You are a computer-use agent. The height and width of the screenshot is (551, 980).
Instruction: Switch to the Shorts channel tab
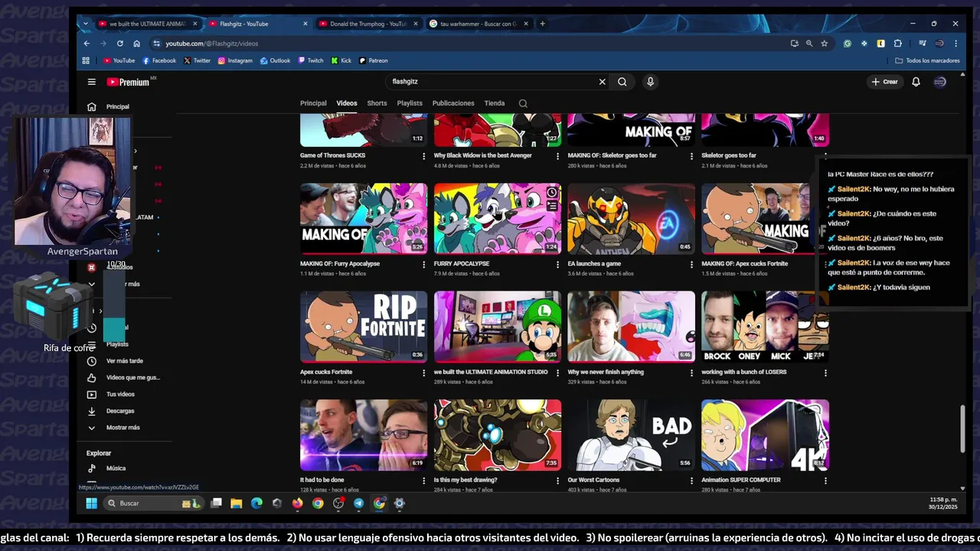tap(377, 103)
